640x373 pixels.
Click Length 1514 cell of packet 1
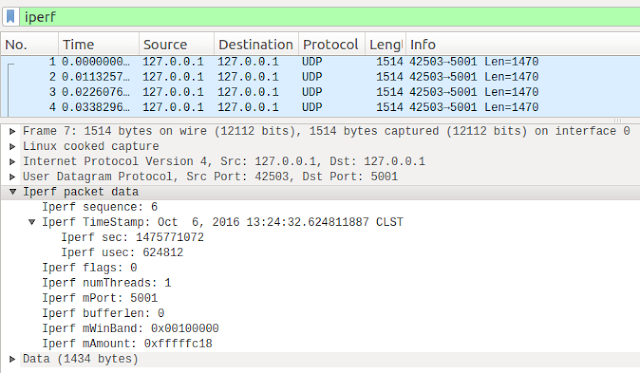tap(390, 62)
